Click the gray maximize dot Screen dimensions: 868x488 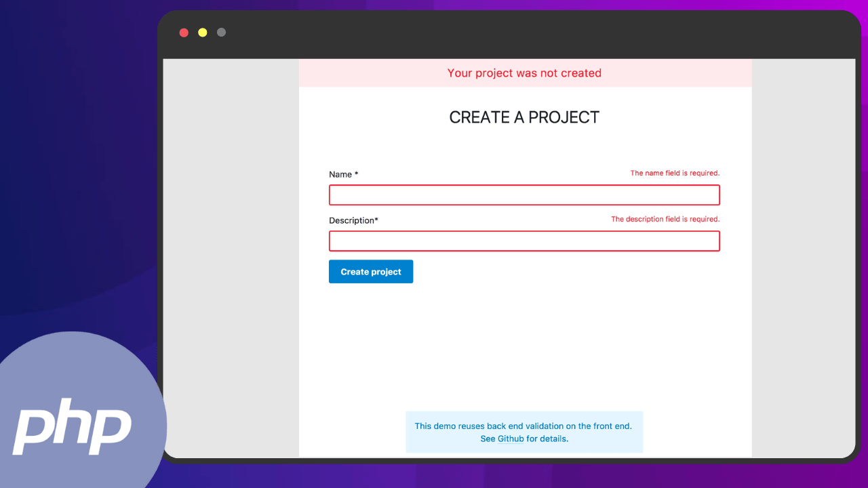pyautogui.click(x=221, y=33)
